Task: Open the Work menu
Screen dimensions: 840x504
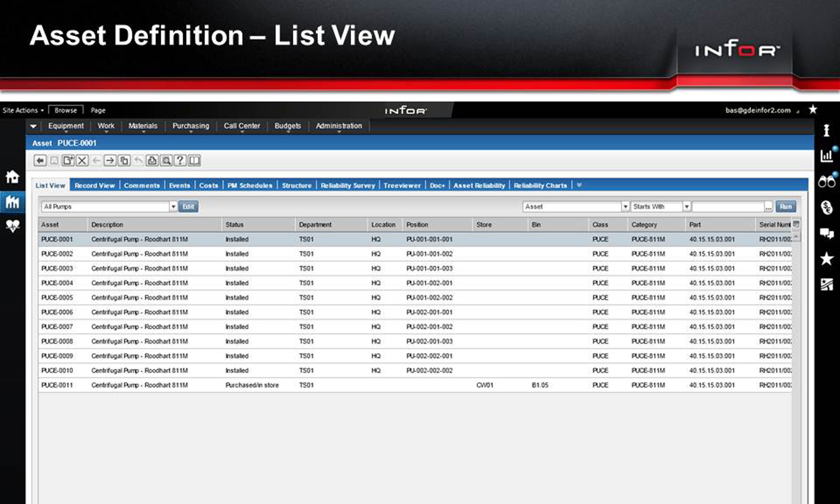Action: 106,126
